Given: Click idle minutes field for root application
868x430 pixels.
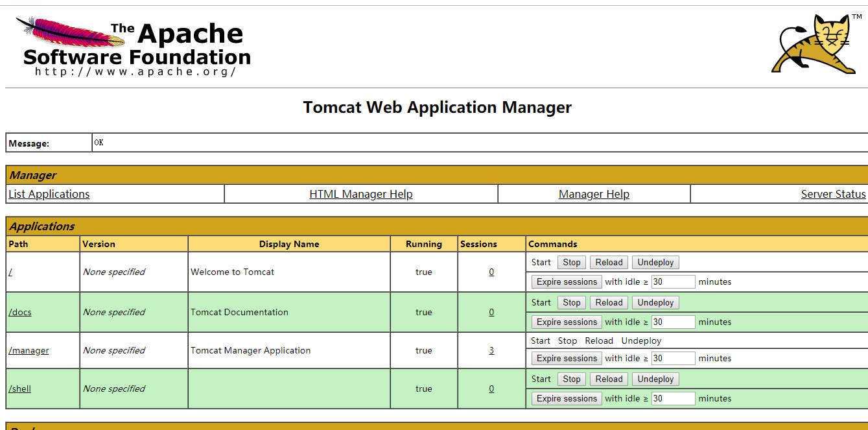Looking at the screenshot, I should pos(673,282).
